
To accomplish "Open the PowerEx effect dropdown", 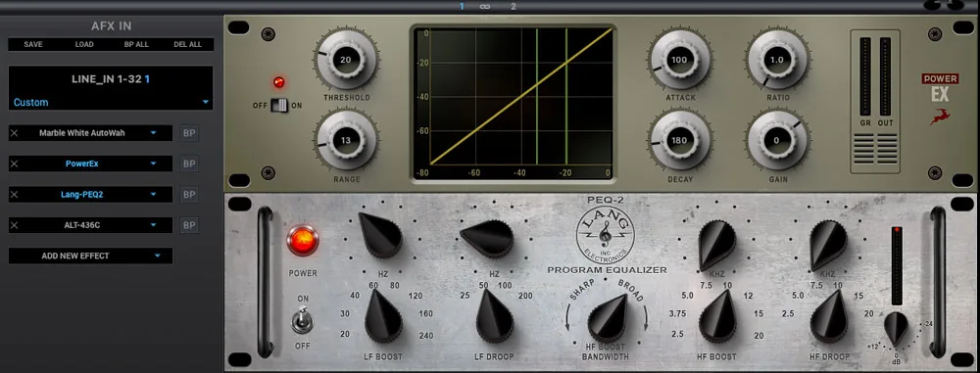I will [153, 163].
